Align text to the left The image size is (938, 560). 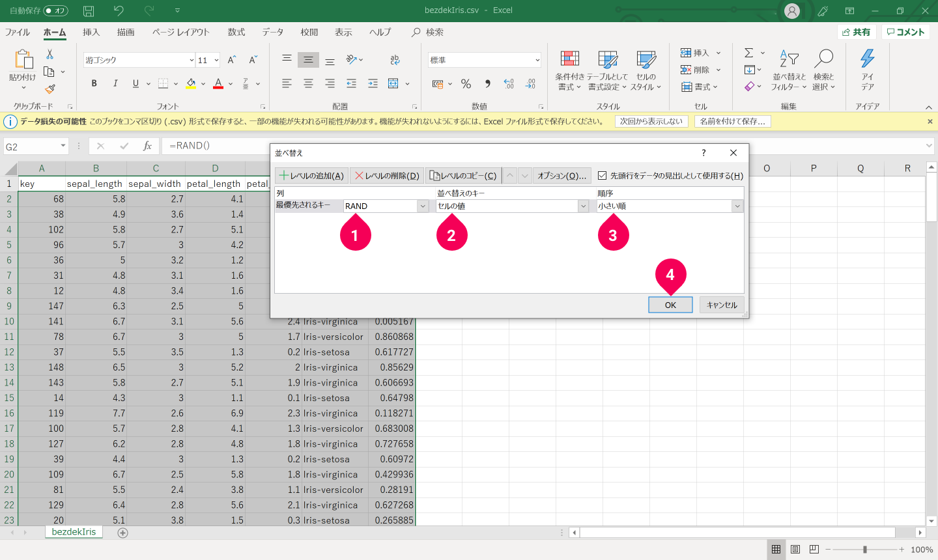tap(287, 83)
